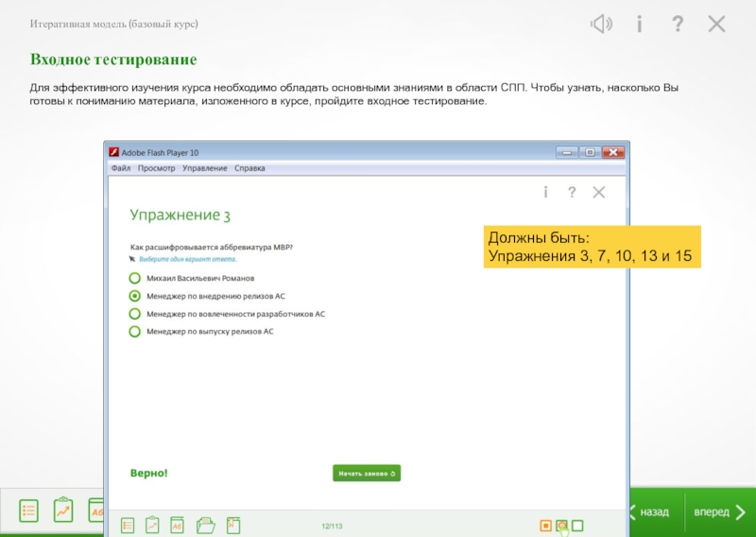Viewport: 756px width, 537px height.
Task: Open the Файл menu
Action: point(121,168)
